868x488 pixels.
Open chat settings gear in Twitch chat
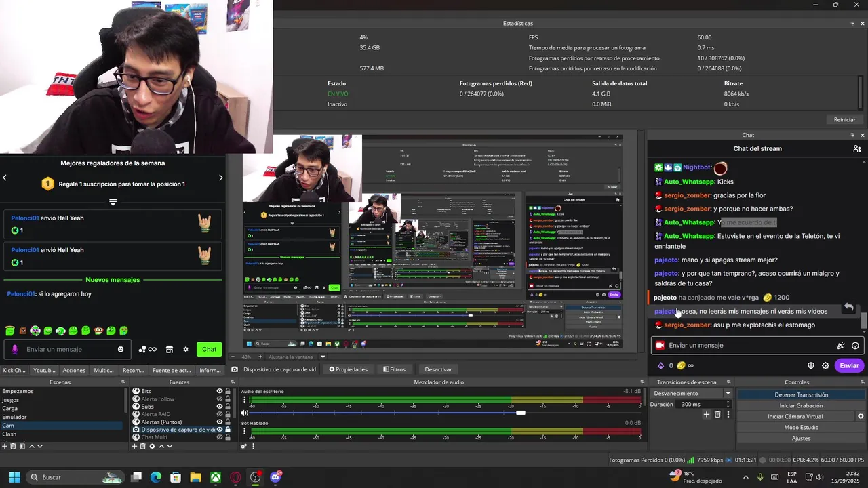(825, 365)
